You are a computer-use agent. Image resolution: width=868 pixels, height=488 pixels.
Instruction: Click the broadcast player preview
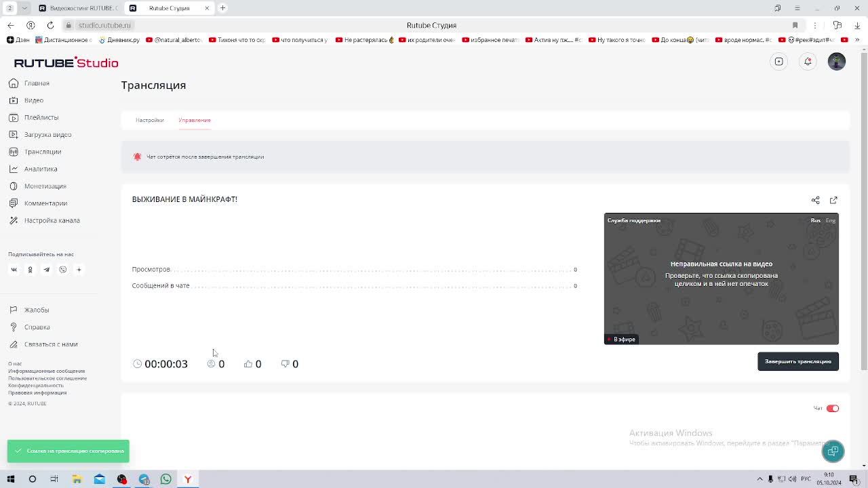click(x=722, y=279)
